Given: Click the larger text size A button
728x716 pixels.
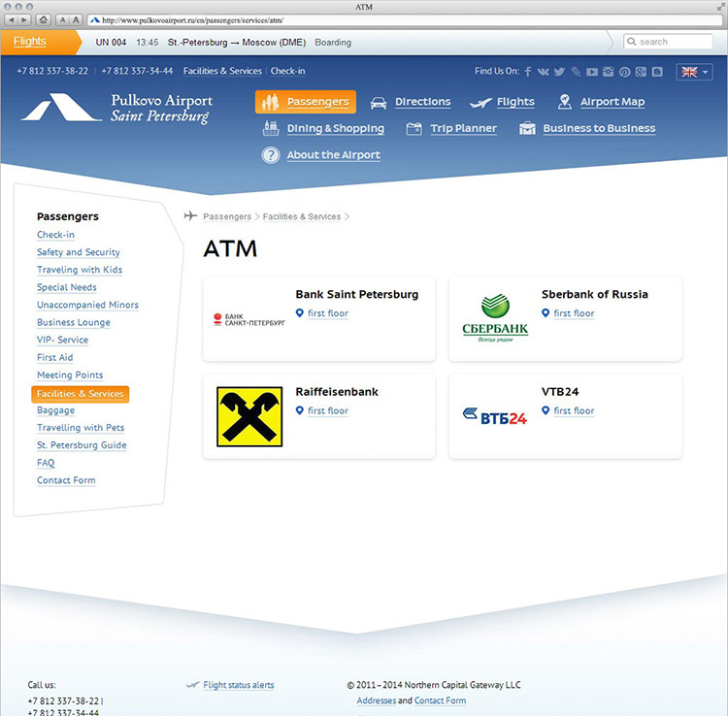Looking at the screenshot, I should click(76, 20).
